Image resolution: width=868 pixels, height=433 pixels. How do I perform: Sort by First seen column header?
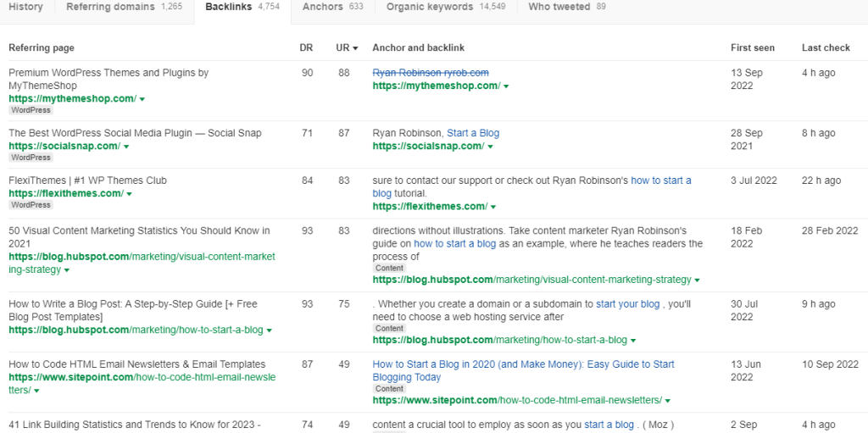tap(753, 48)
